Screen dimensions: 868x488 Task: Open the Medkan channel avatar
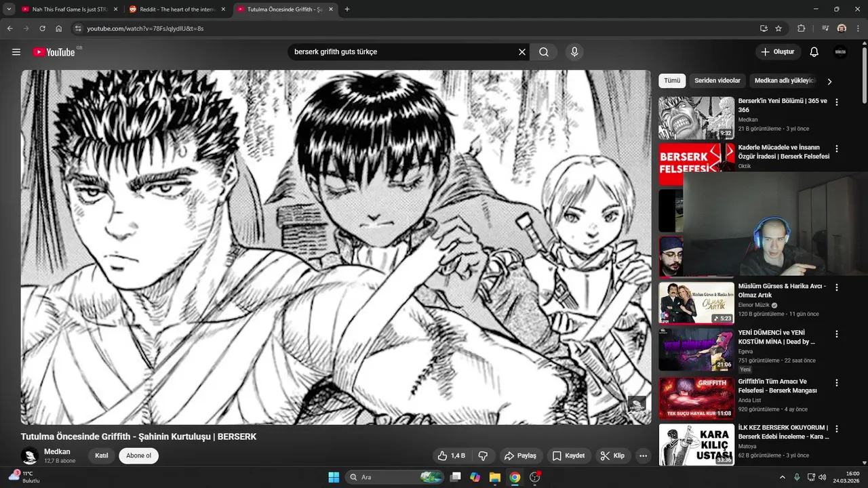click(29, 456)
